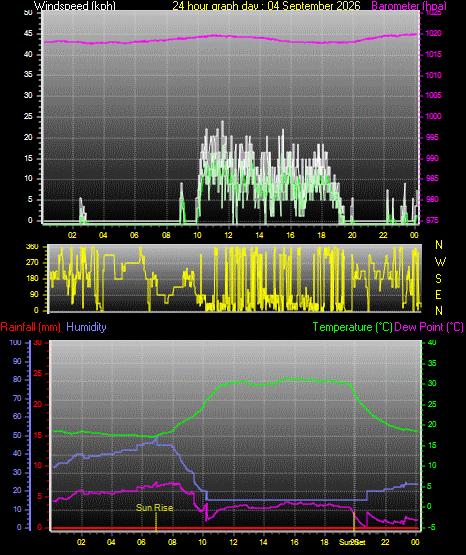Click the "W" compass letter
The width and height of the screenshot is (466, 555).
[440, 262]
